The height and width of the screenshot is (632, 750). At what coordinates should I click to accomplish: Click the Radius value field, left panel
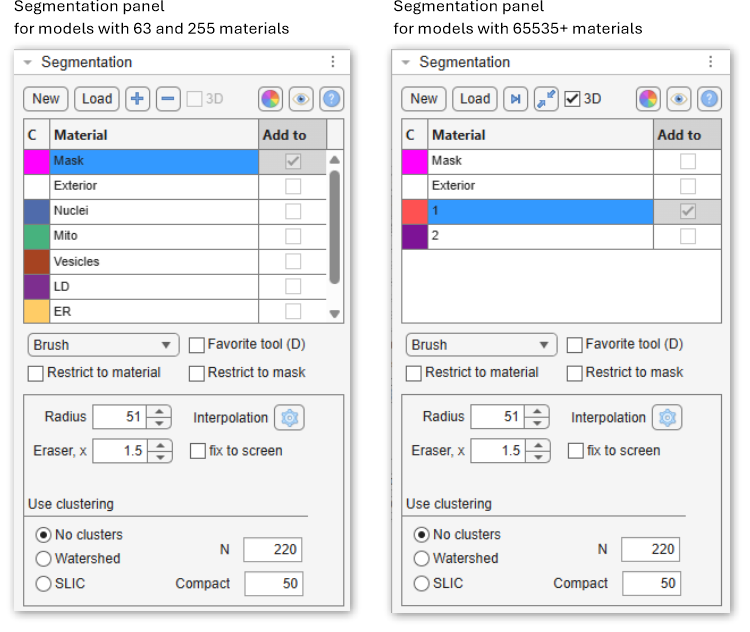[120, 417]
